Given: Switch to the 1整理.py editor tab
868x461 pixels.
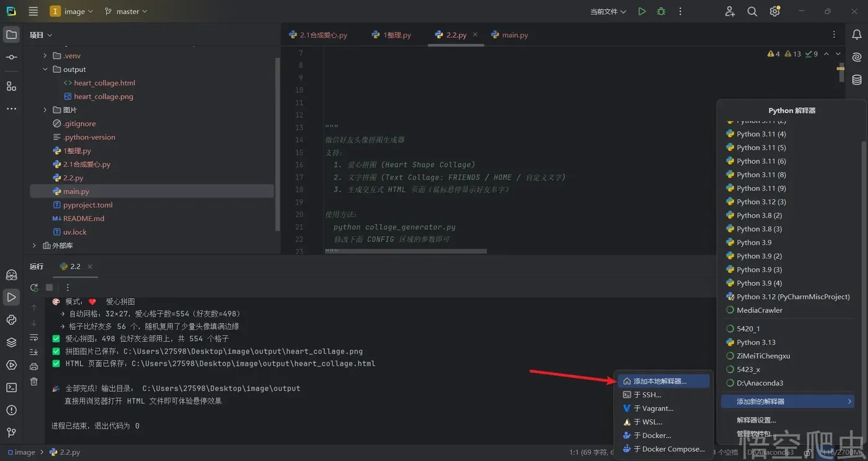Looking at the screenshot, I should point(391,35).
